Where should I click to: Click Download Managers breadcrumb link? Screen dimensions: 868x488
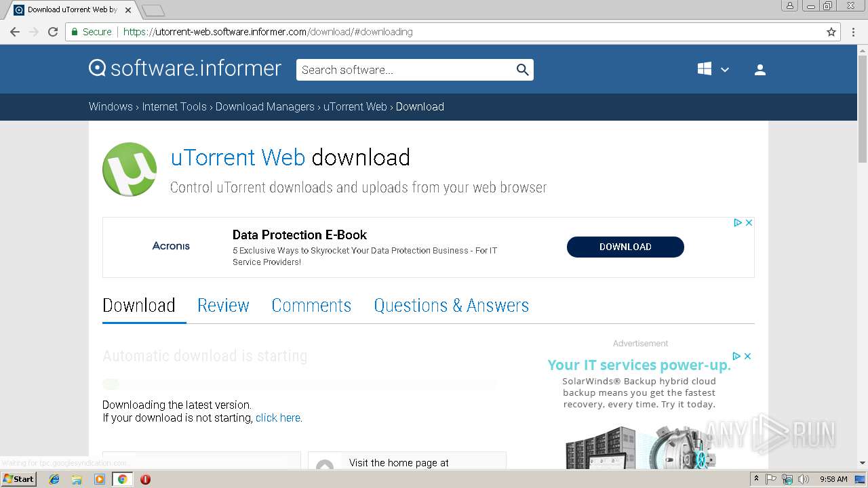coord(265,106)
